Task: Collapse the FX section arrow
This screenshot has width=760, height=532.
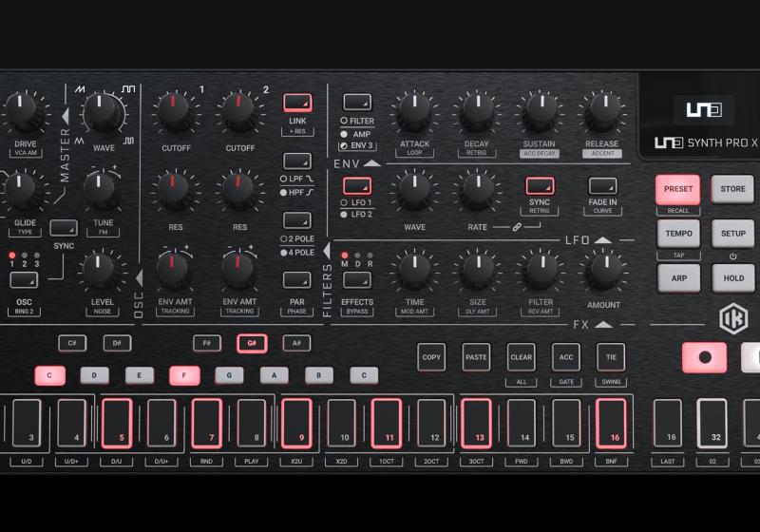Action: pyautogui.click(x=603, y=324)
